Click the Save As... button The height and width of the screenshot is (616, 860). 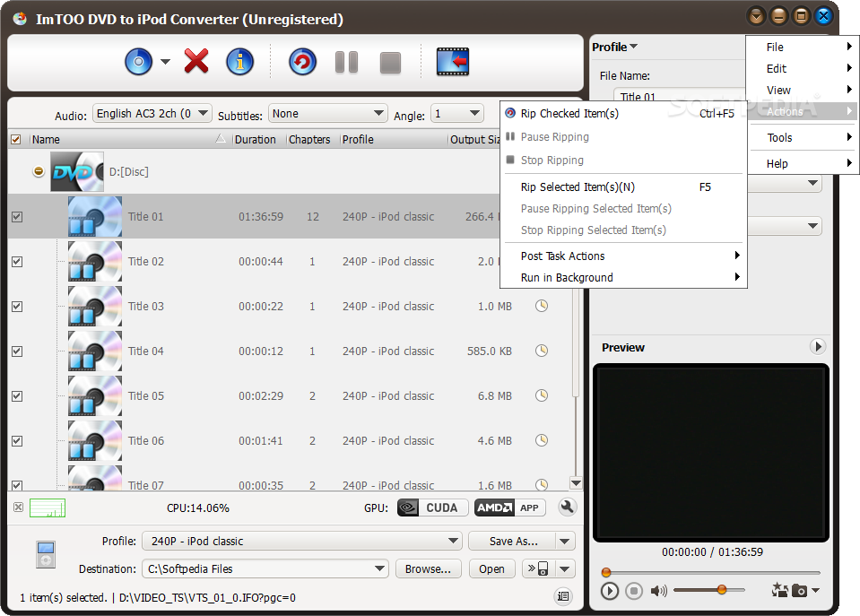513,542
